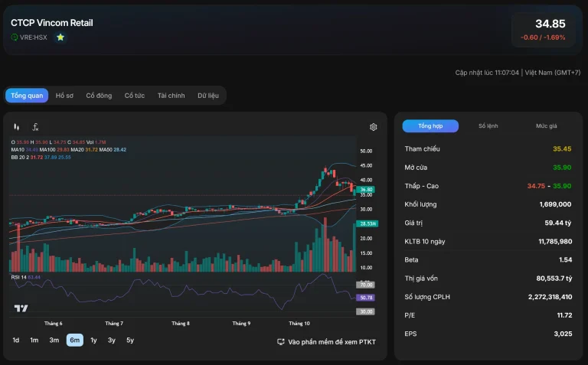The width and height of the screenshot is (588, 365).
Task: Toggle the favorite star for VRE
Action: coord(60,37)
